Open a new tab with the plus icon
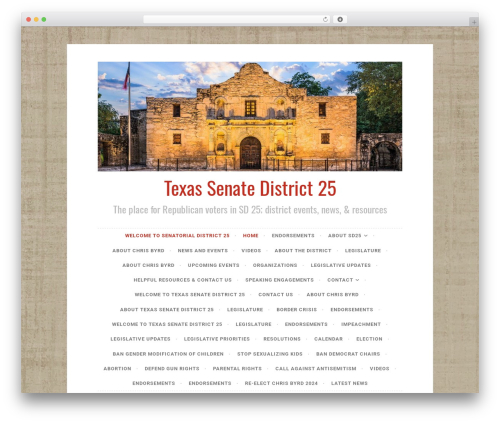Image resolution: width=500 pixels, height=423 pixels. [474, 22]
